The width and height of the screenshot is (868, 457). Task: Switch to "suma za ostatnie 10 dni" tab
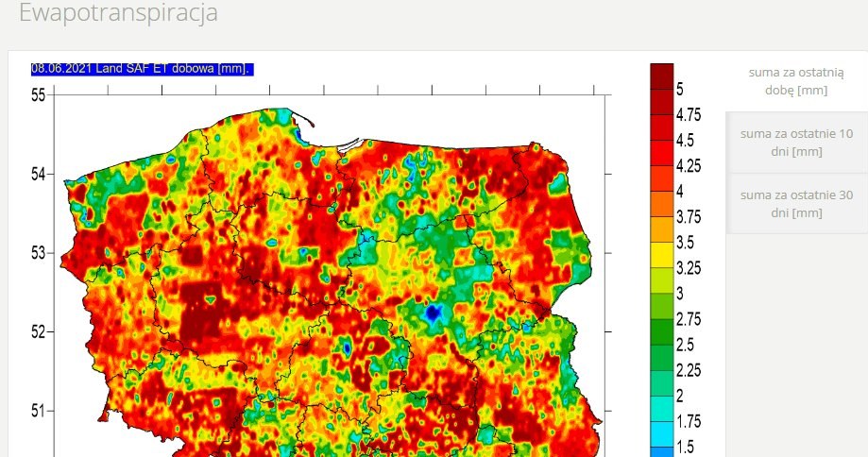[795, 142]
